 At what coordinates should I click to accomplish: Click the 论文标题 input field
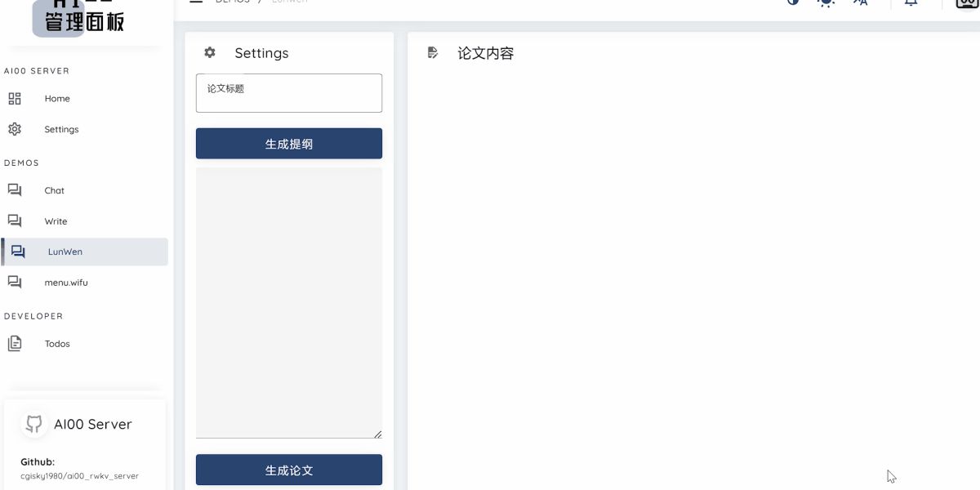pos(288,92)
